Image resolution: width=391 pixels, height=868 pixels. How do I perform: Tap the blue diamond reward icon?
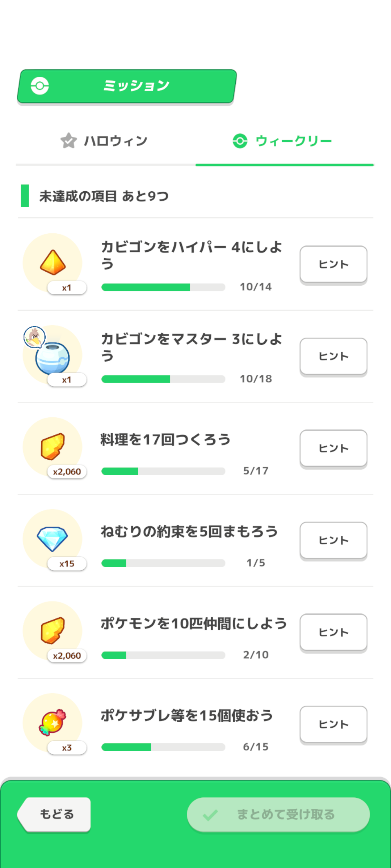click(x=53, y=539)
